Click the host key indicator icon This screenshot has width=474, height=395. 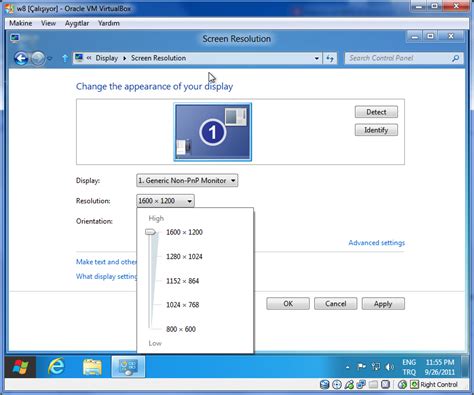[x=414, y=385]
